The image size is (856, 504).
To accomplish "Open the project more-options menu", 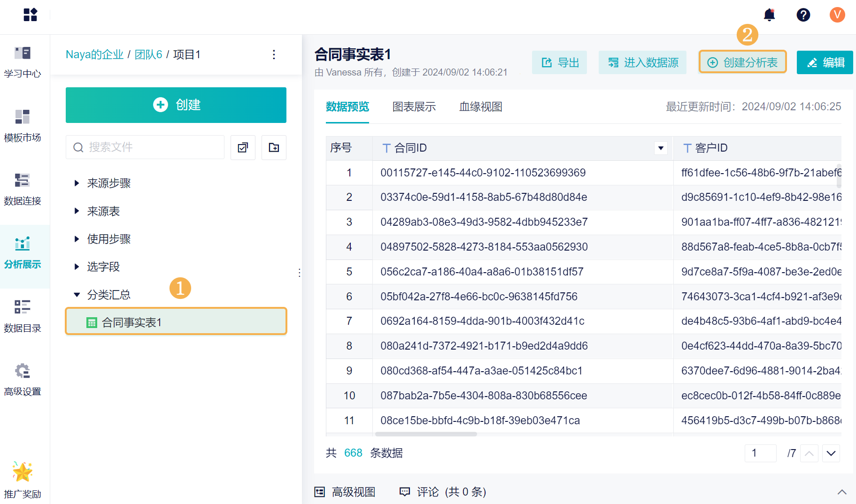I will click(274, 54).
